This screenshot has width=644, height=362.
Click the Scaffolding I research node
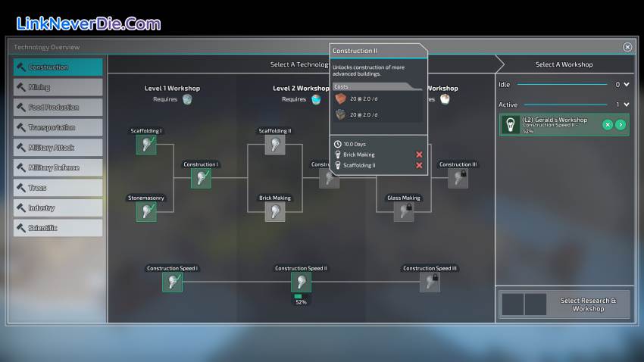click(146, 145)
